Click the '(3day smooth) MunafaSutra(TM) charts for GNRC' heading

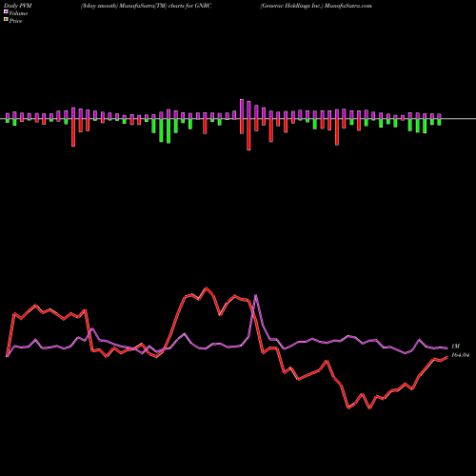point(147,6)
